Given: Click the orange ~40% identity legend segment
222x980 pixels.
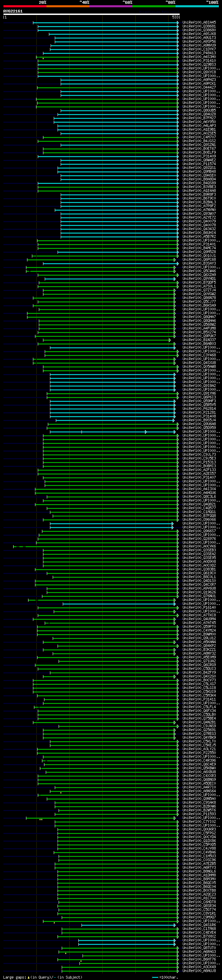Looking at the screenshot, I should click(68, 6).
